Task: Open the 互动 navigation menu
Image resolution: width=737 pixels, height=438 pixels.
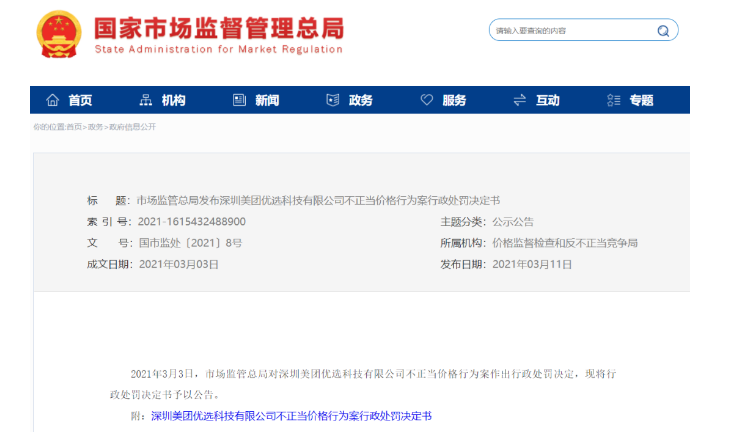Action: coord(548,100)
